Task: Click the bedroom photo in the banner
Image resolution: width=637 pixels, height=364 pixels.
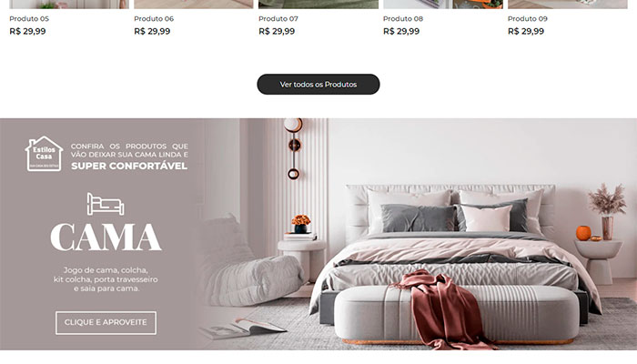Action: [419, 234]
